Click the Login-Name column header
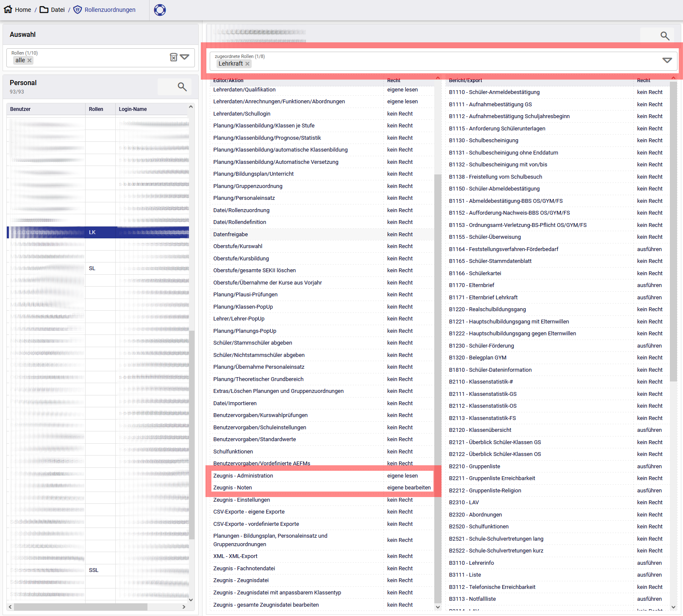 click(133, 109)
